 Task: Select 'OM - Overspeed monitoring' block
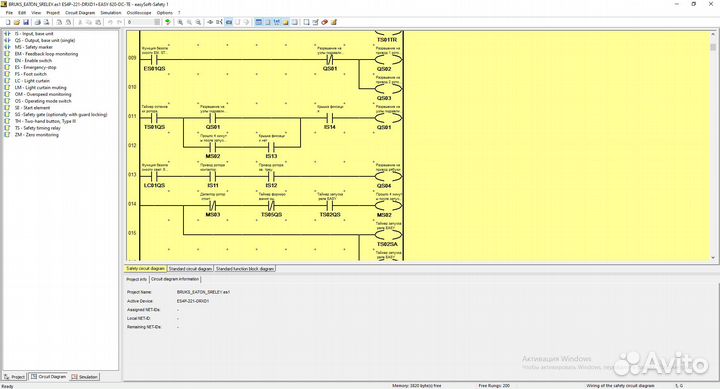[38, 94]
